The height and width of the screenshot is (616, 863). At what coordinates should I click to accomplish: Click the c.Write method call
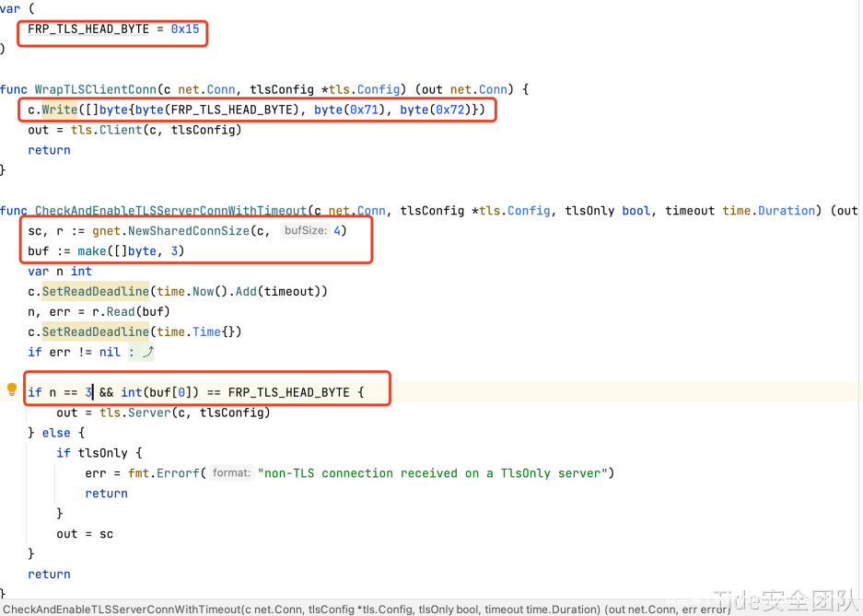coord(60,110)
